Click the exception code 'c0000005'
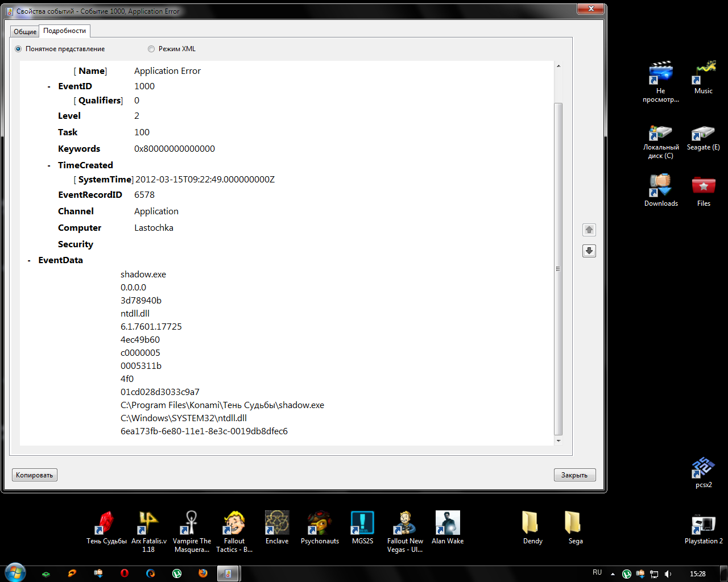The height and width of the screenshot is (582, 728). click(140, 353)
